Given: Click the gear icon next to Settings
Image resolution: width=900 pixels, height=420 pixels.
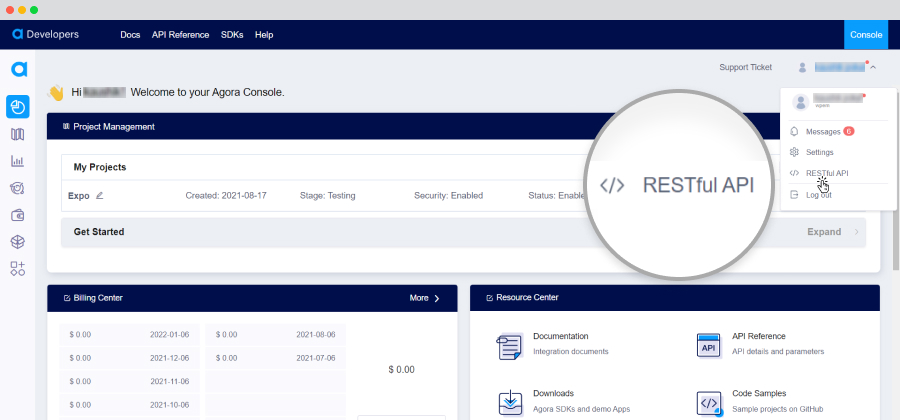Looking at the screenshot, I should coord(794,152).
